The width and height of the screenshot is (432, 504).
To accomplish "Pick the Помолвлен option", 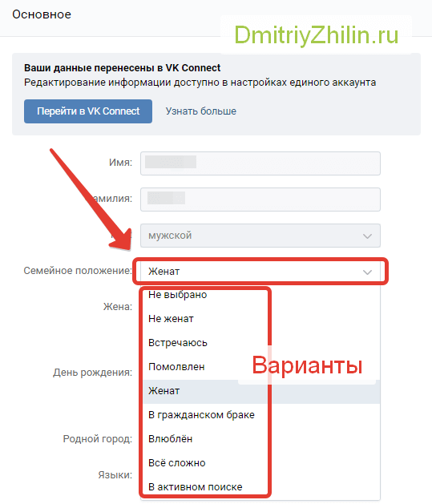I will (261, 367).
